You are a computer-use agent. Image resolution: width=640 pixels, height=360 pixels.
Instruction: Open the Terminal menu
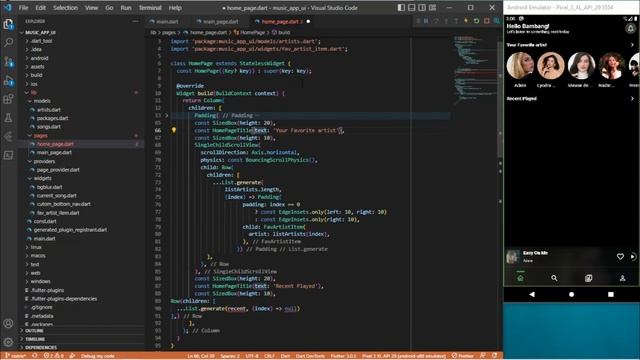[x=150, y=8]
